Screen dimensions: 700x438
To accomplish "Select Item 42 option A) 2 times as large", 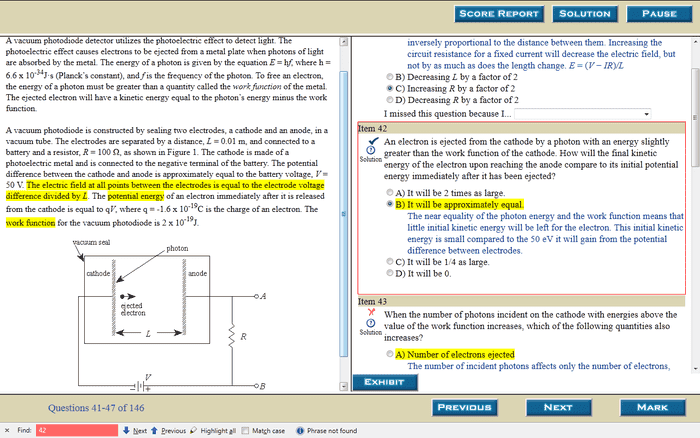I will (390, 192).
